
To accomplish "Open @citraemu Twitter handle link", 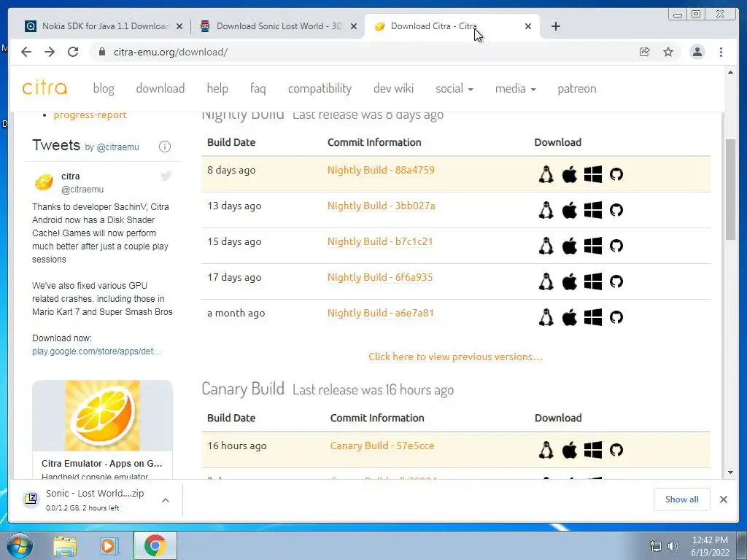I will [x=117, y=147].
